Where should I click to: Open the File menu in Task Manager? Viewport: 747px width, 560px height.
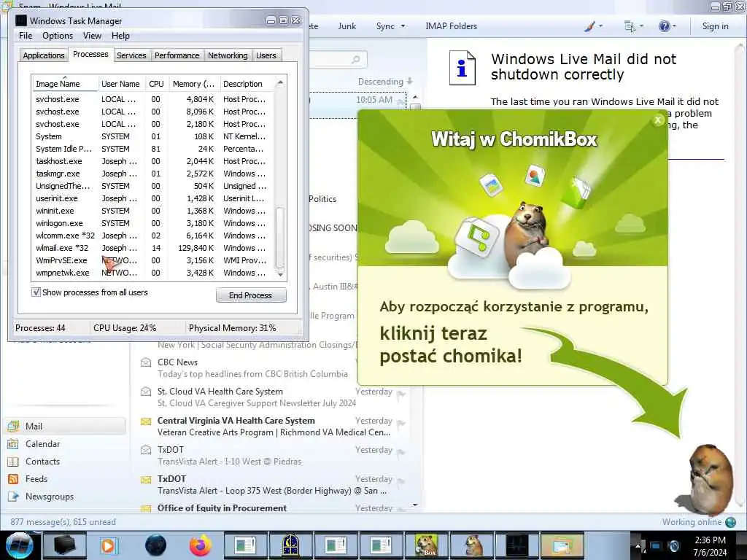pyautogui.click(x=26, y=36)
